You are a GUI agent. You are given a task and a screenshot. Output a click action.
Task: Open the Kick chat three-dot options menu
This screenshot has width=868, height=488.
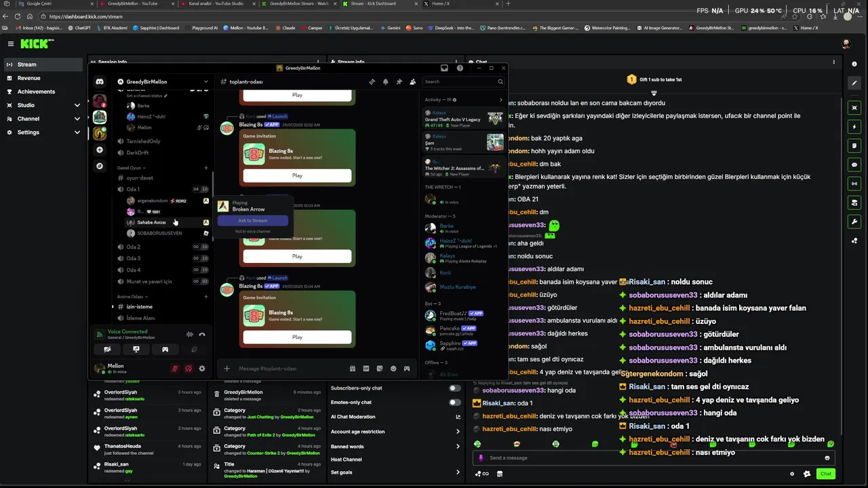[834, 62]
